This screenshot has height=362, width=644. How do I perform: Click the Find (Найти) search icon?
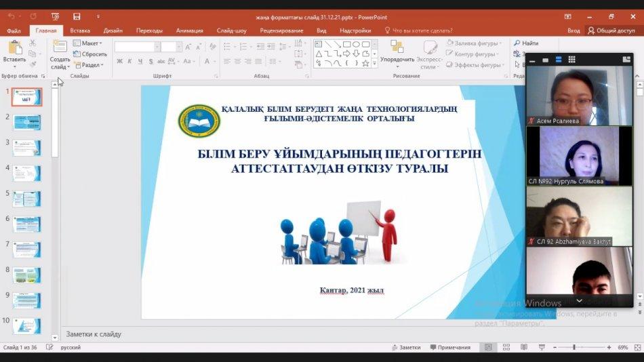(x=526, y=43)
